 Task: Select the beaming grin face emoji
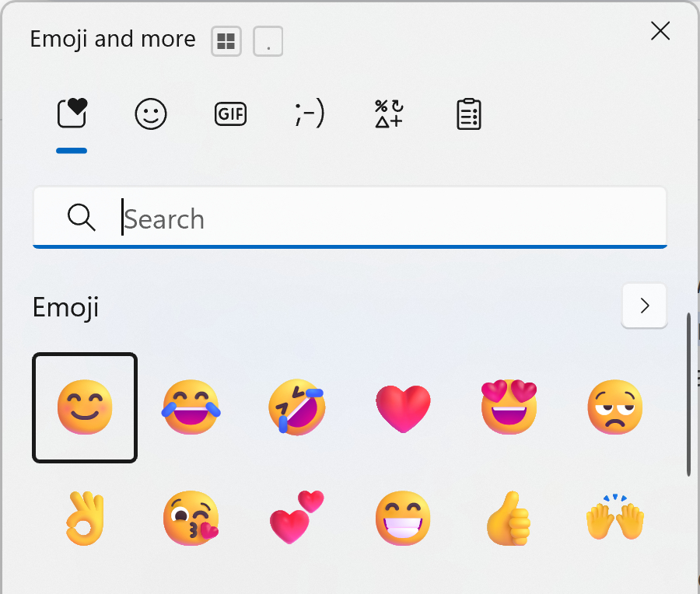tap(403, 517)
